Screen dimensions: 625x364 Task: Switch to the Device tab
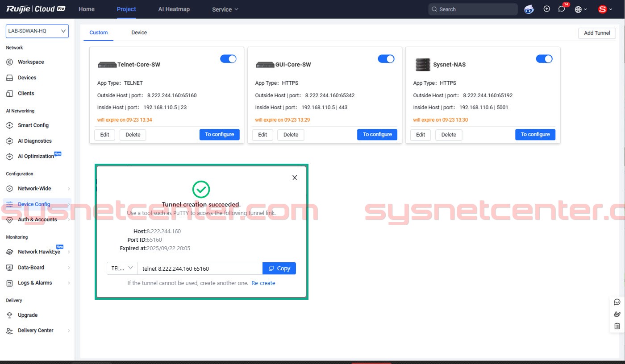pos(139,33)
